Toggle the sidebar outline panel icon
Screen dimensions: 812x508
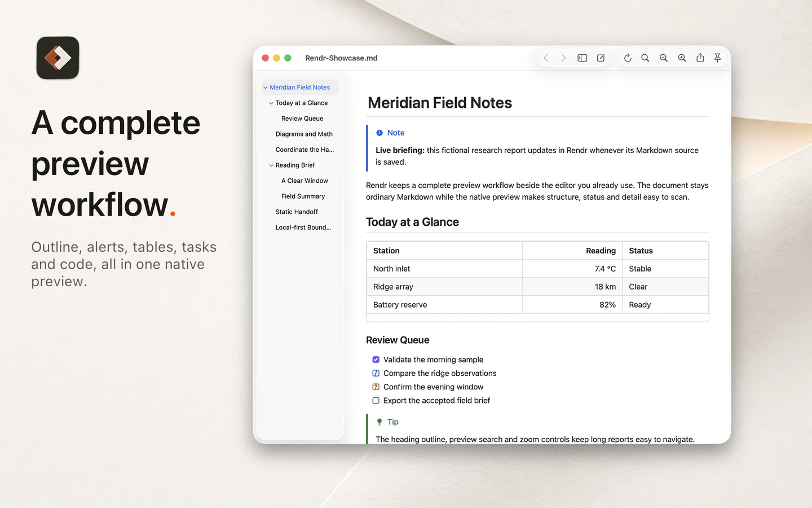point(582,58)
